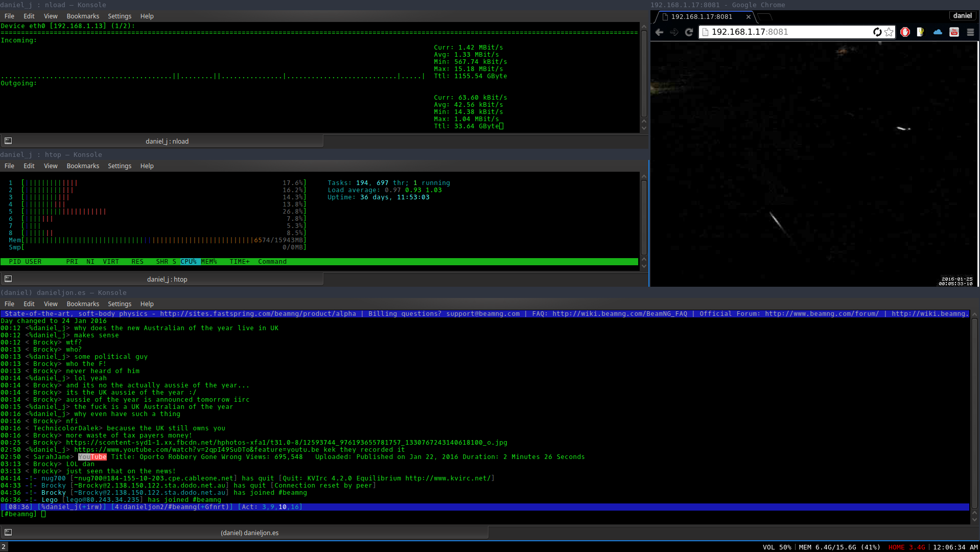Image resolution: width=980 pixels, height=552 pixels.
Task: Open the lightbulb extension in Chrome
Action: [921, 32]
